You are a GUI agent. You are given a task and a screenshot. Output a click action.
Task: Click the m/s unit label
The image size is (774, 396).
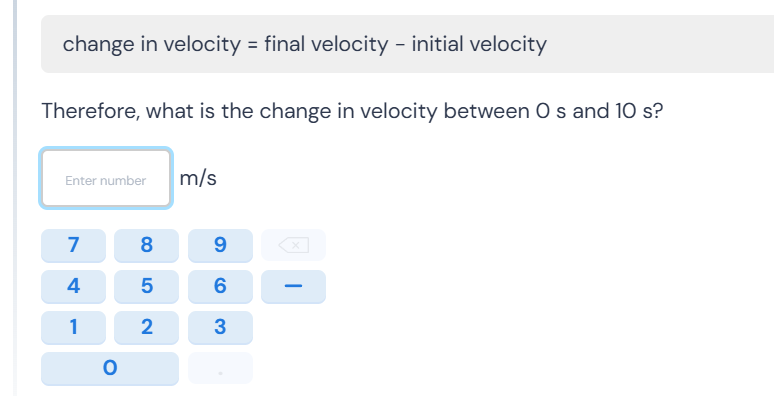(x=198, y=178)
